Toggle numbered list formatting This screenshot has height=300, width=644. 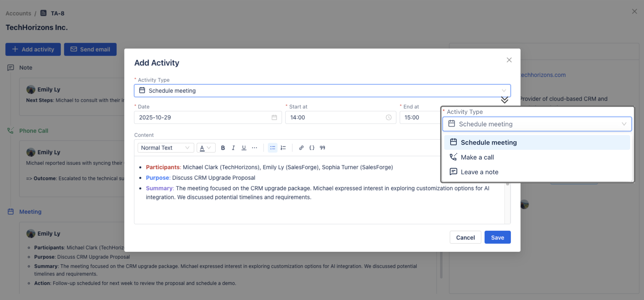pos(283,148)
